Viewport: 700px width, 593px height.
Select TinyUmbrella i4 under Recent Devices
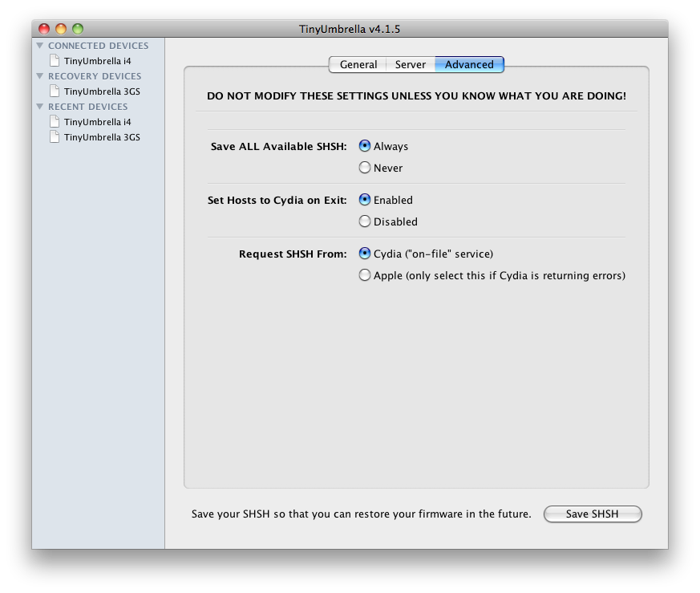tap(97, 121)
